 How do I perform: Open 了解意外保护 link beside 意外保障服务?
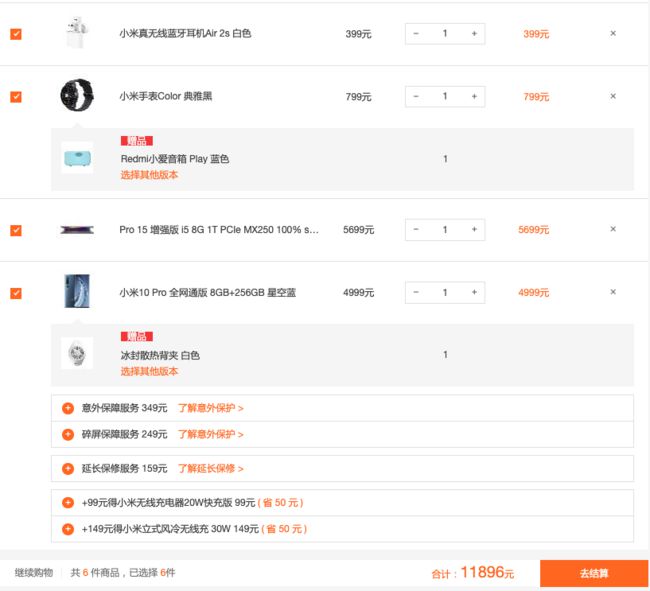tap(211, 408)
